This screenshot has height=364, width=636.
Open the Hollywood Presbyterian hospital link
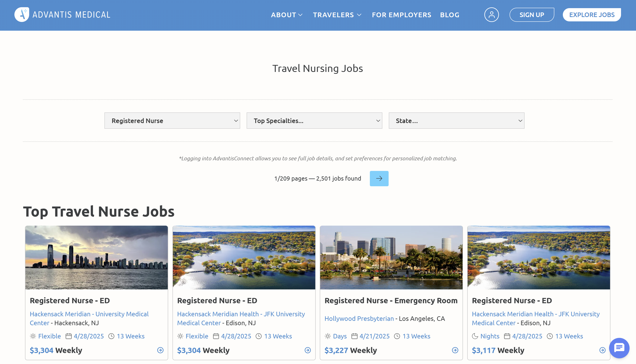click(359, 319)
